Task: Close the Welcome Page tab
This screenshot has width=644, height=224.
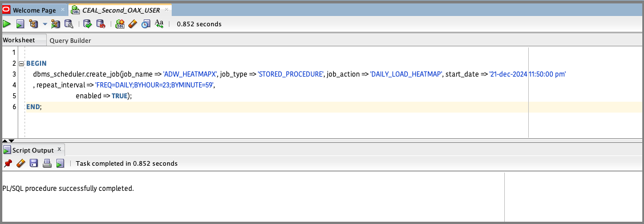Action: pyautogui.click(x=62, y=10)
